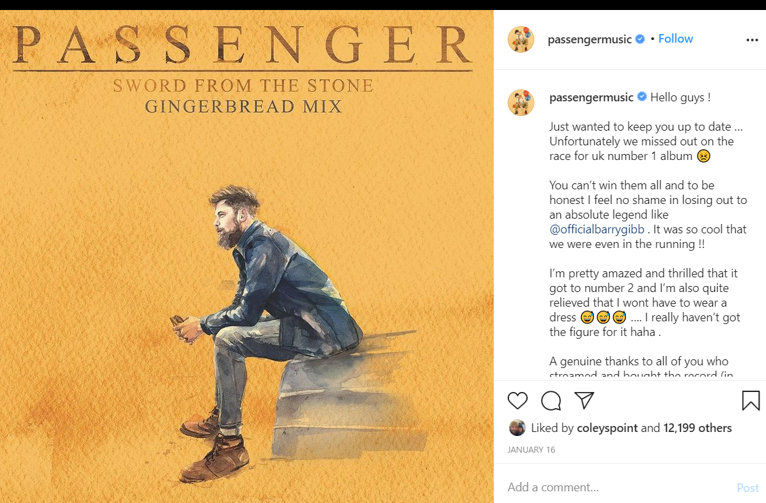Click the small liker avatar thumbnail
Screen dimensions: 766x503
(517, 428)
